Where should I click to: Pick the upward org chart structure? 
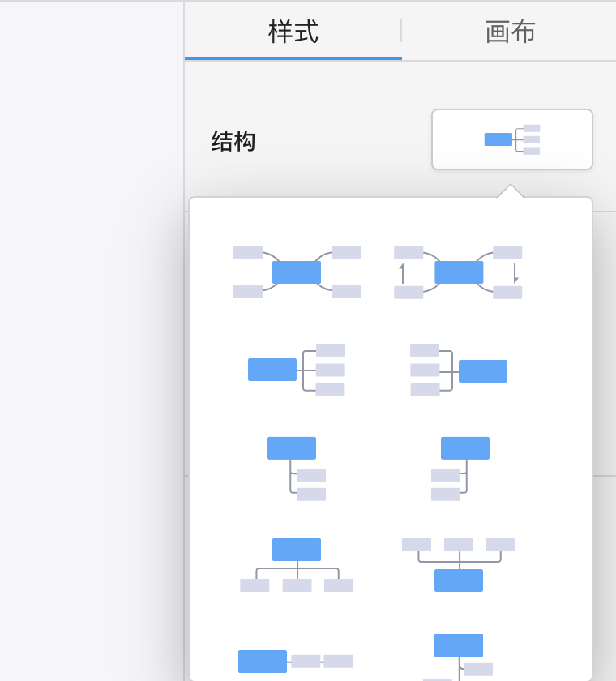tap(459, 565)
